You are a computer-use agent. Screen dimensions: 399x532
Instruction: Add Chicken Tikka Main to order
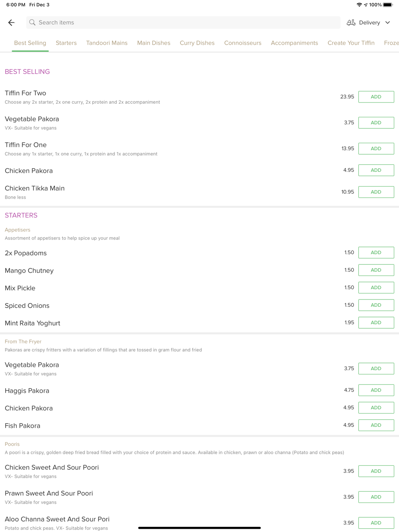click(x=376, y=192)
